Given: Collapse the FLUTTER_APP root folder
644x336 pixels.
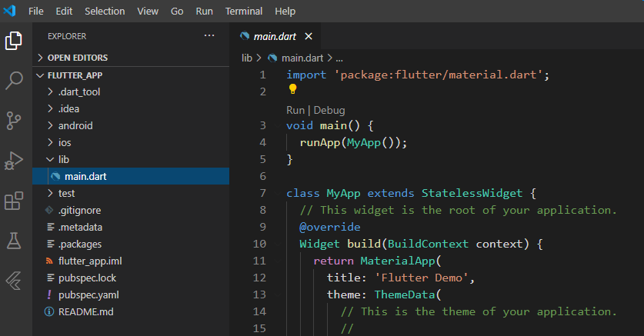Looking at the screenshot, I should tap(74, 75).
